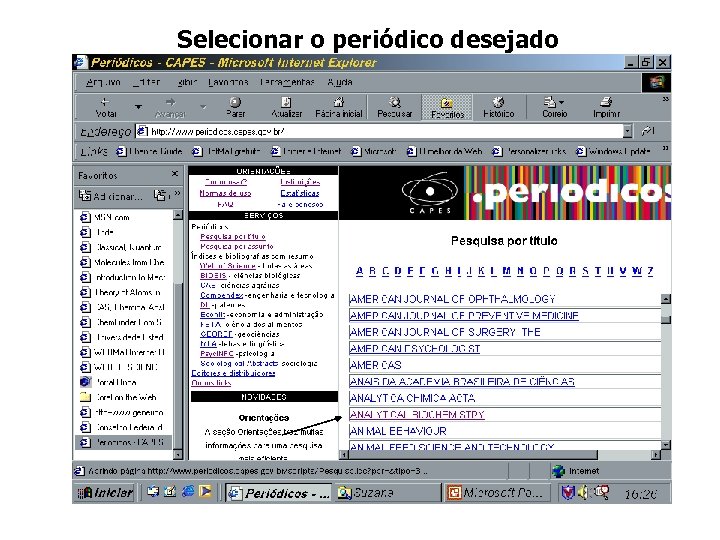Open the Molecules from favorite entry
Screen dimensions: 720x540
coord(122,263)
